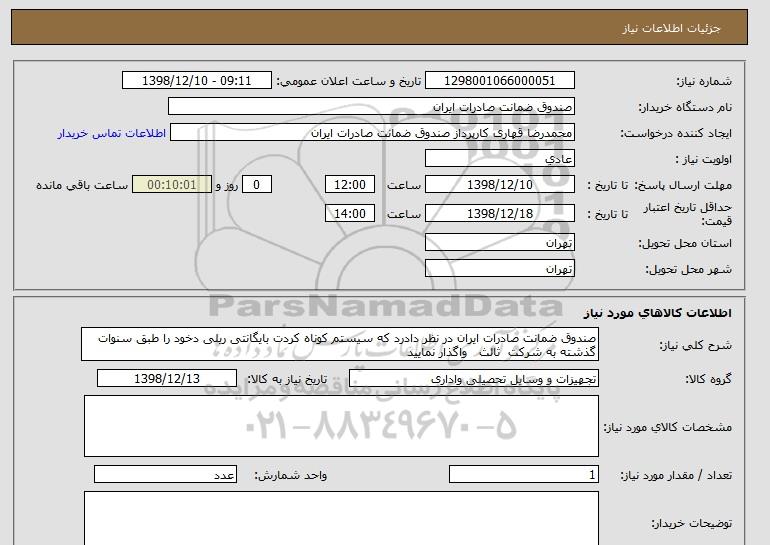770x545 pixels.
Task: Select the شماره نیاز label
Action: 704,81
